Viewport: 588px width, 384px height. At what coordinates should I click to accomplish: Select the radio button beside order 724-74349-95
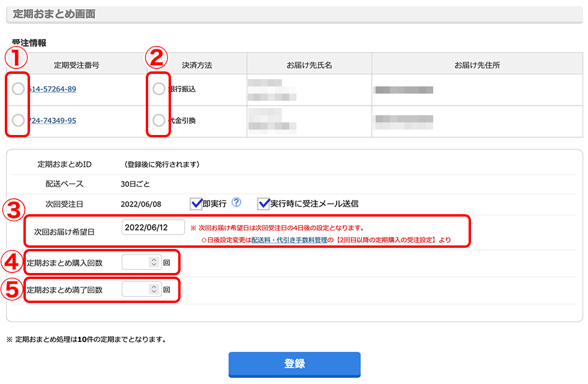18,121
